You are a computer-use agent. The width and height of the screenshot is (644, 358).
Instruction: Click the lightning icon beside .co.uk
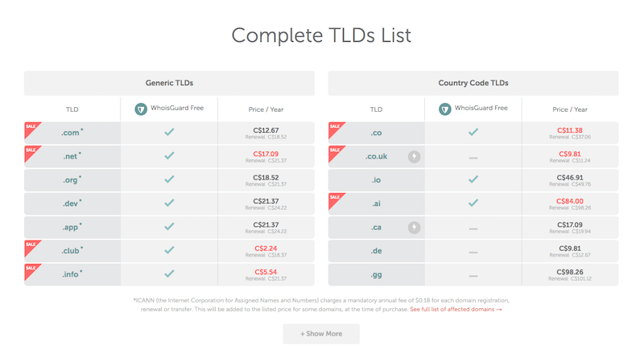pos(414,156)
